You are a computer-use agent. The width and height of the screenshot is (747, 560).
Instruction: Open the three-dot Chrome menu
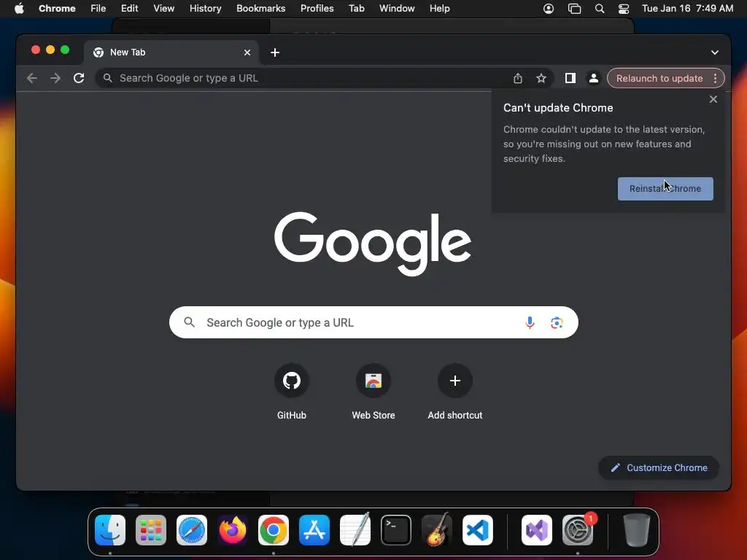tap(715, 78)
